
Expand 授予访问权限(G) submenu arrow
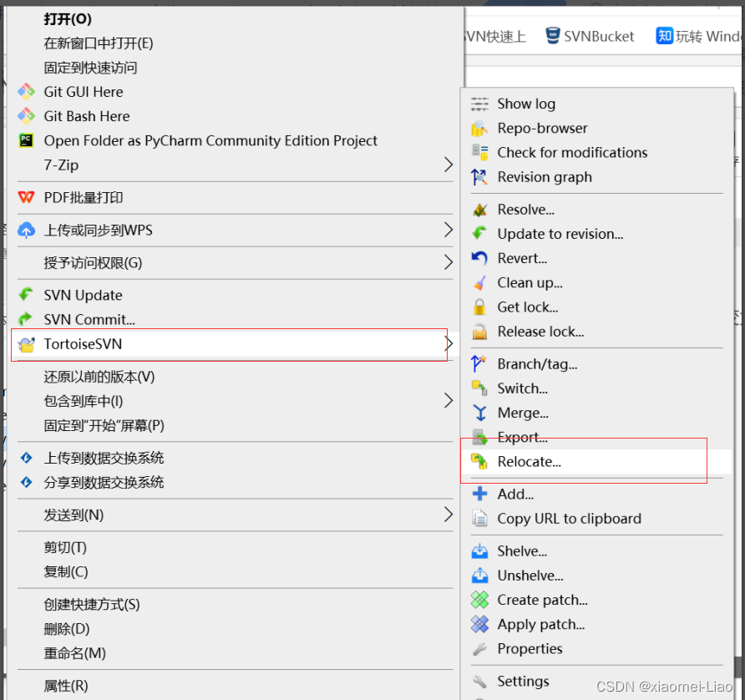448,262
